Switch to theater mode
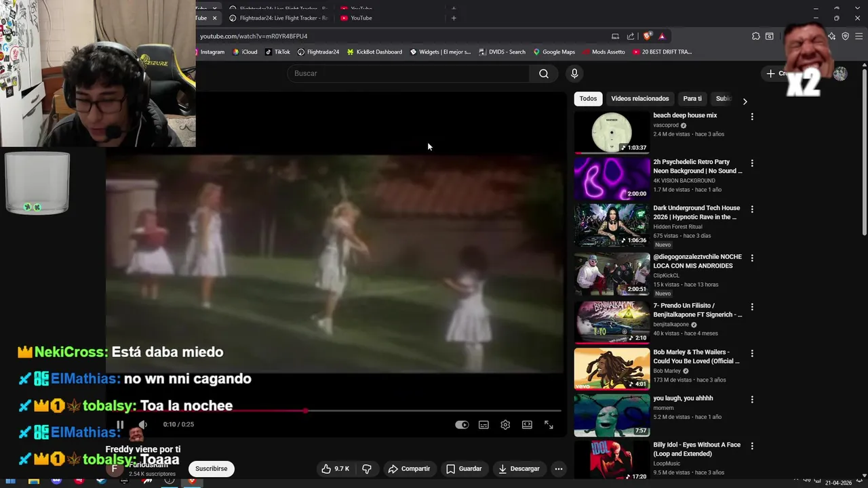This screenshot has height=488, width=868. click(527, 425)
